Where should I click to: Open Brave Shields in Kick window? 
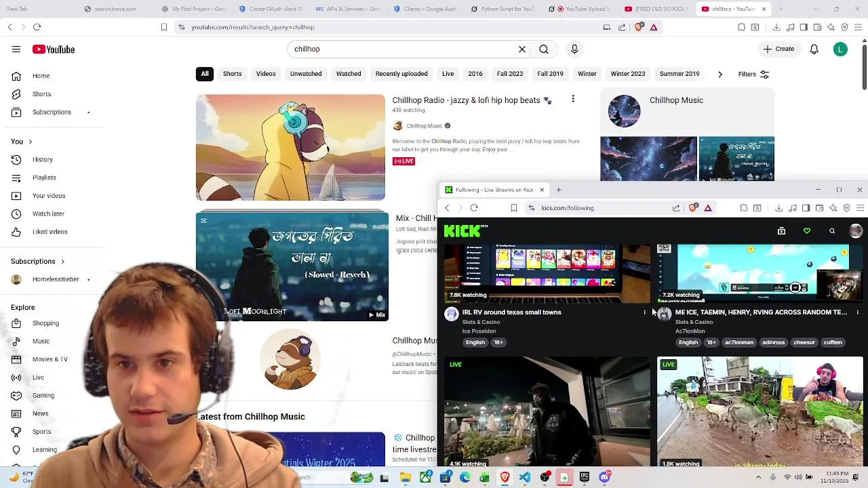[693, 208]
